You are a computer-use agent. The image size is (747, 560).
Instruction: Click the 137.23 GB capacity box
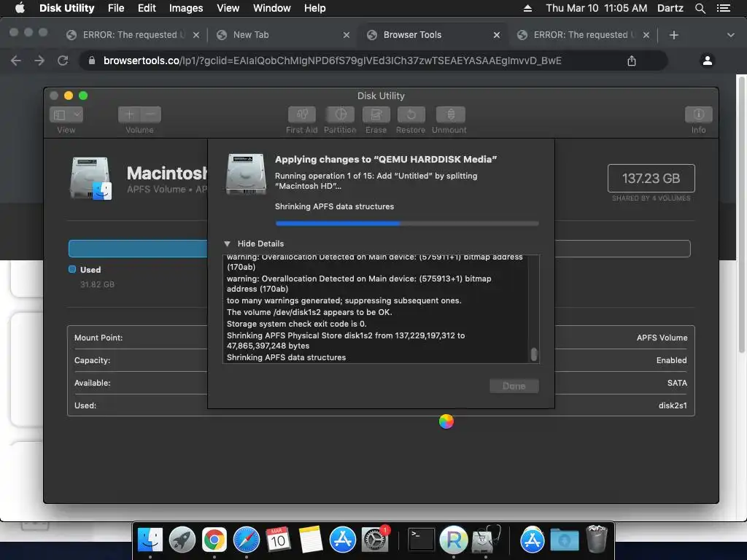point(651,179)
